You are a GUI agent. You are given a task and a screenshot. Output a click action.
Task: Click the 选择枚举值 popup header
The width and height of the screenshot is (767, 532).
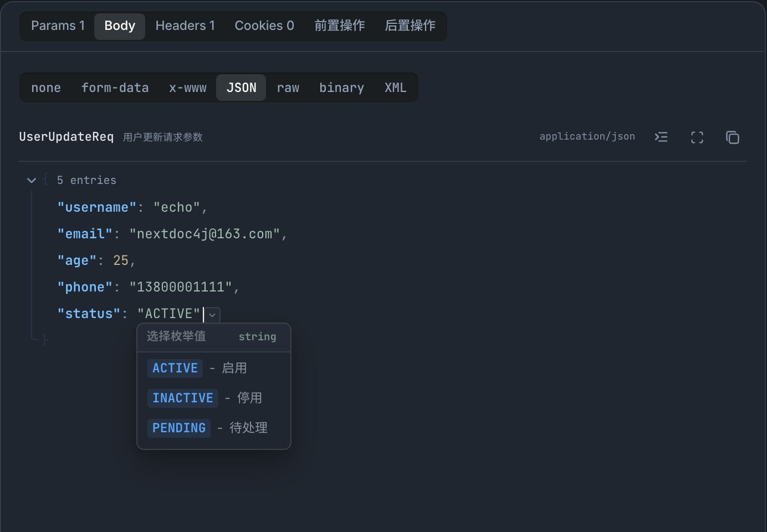coord(176,336)
